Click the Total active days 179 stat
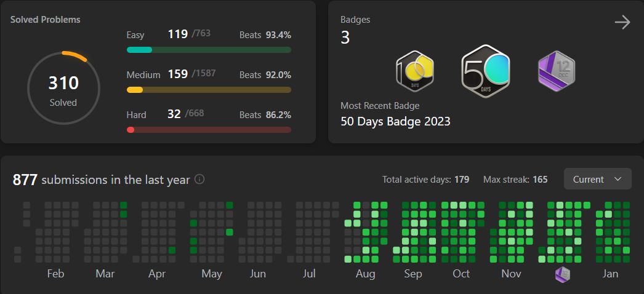The height and width of the screenshot is (294, 644). coord(426,179)
